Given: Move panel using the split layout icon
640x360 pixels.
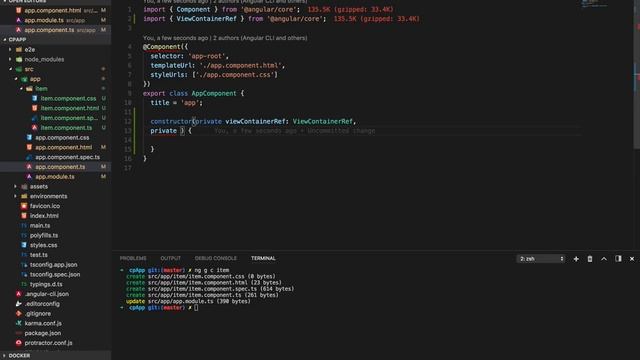Looking at the screenshot, I should tap(618, 259).
